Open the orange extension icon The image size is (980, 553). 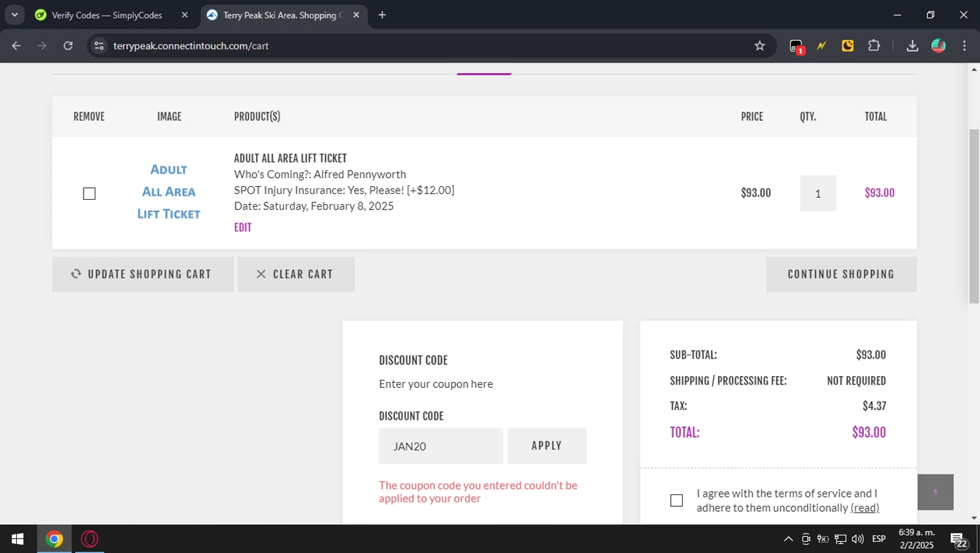pos(848,46)
